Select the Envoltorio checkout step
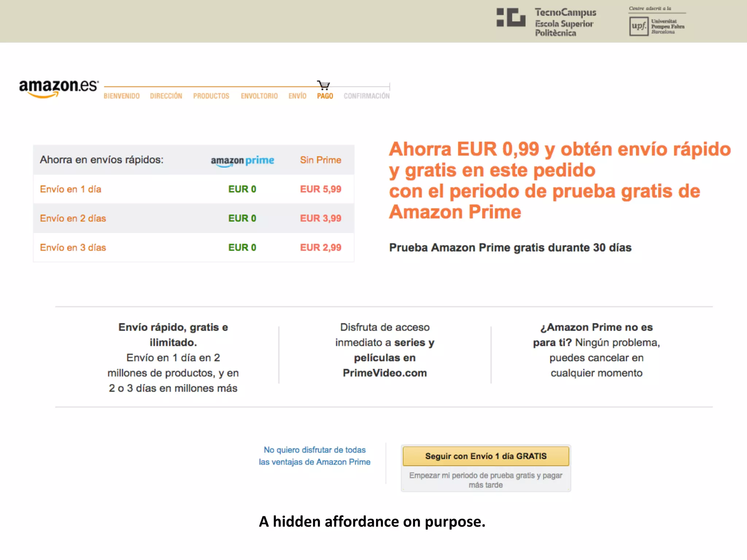Screen dimensions: 747x560 click(259, 96)
